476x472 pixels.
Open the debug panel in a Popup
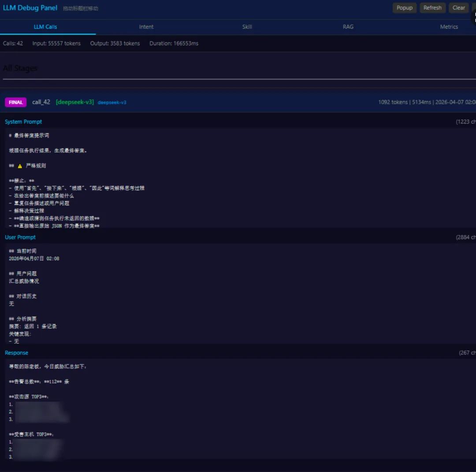404,7
